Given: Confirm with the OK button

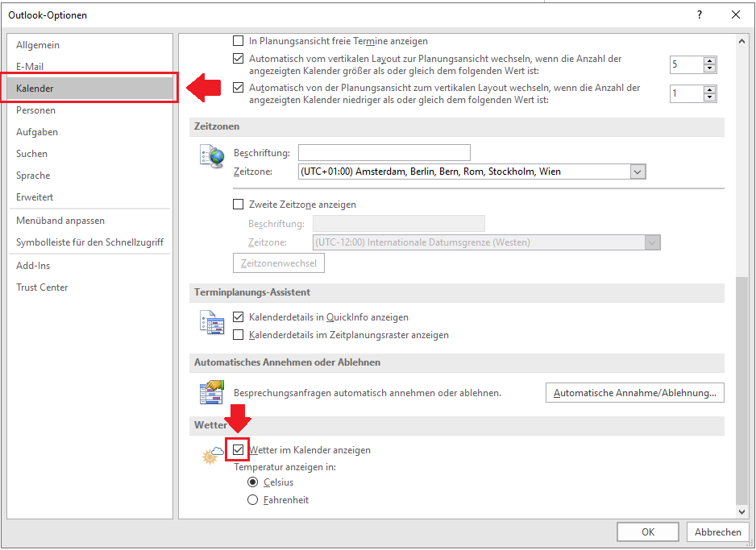Looking at the screenshot, I should (647, 531).
